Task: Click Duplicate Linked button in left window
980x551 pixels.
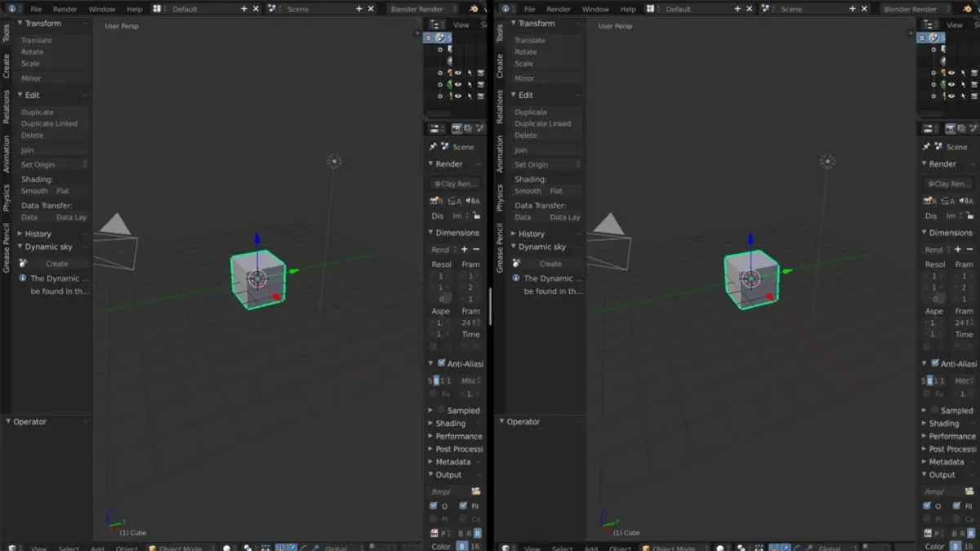Action: pos(54,124)
